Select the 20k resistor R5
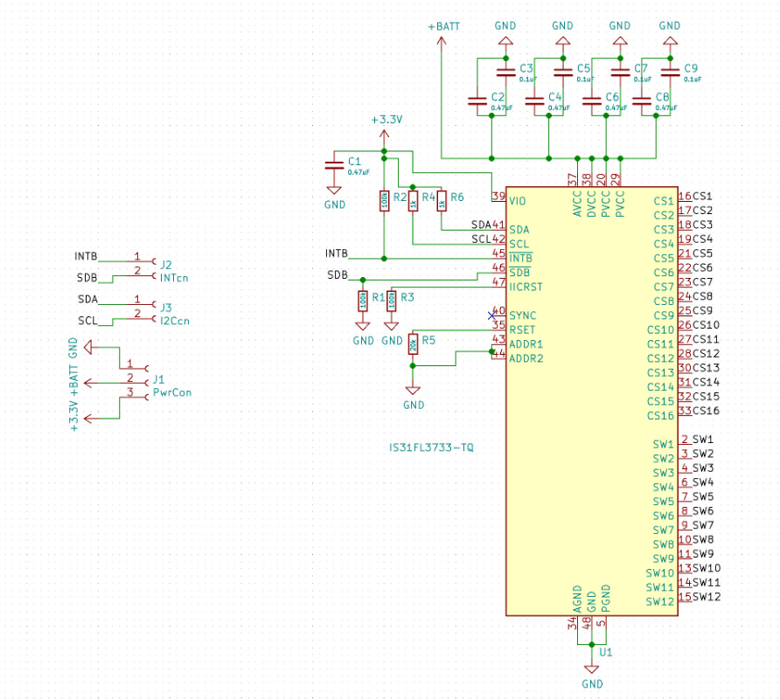 413,345
